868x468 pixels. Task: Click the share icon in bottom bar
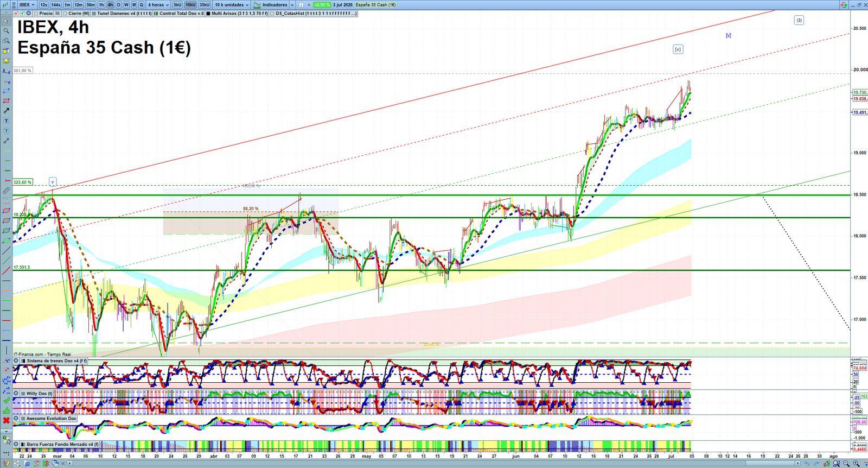coord(17,464)
